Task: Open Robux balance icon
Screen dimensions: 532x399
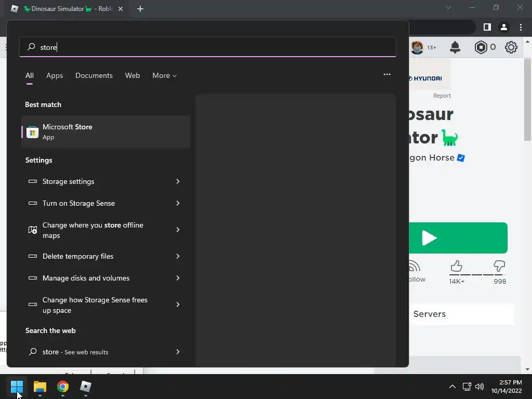Action: 481,47
